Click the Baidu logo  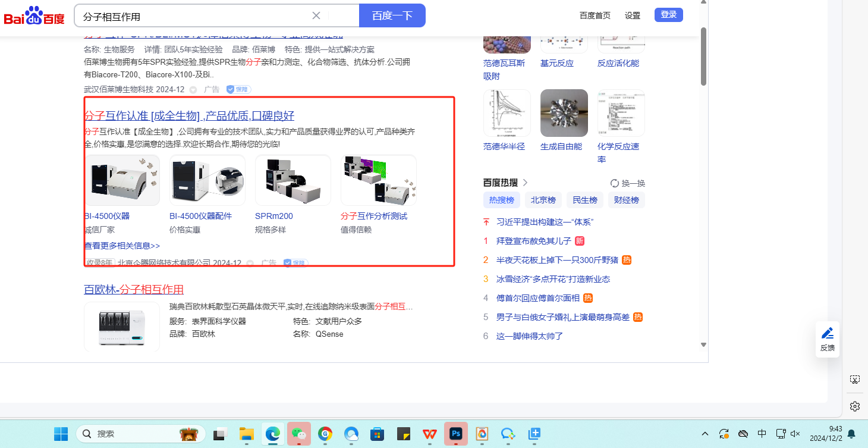point(34,15)
